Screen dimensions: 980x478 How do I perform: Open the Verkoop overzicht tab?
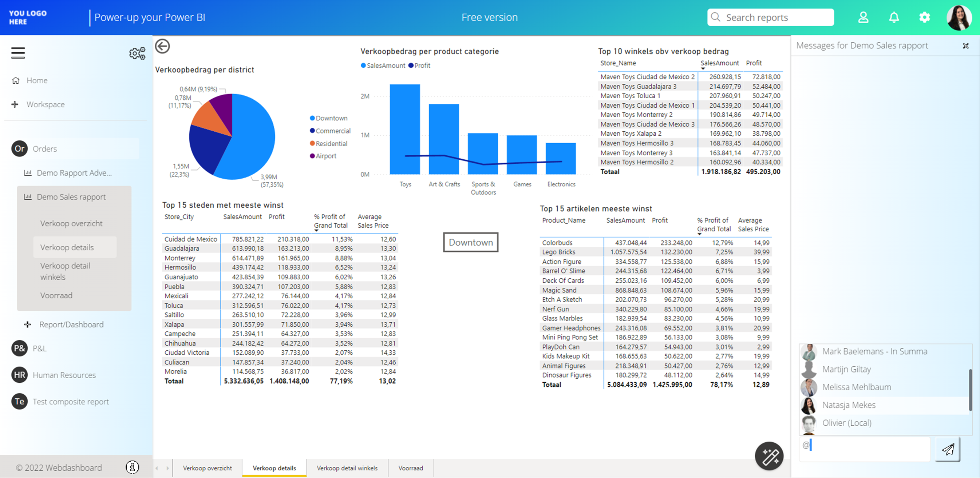pyautogui.click(x=208, y=468)
